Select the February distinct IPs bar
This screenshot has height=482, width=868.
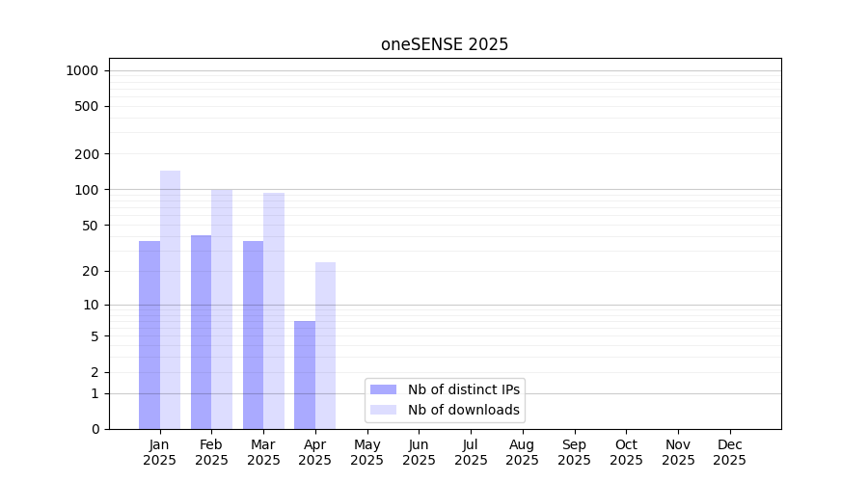(x=201, y=332)
